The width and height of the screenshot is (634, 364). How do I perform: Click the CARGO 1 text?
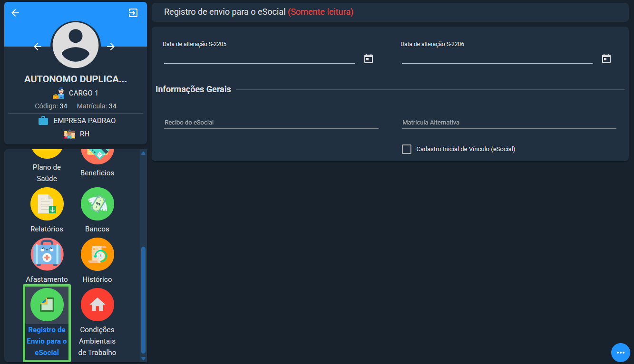coord(84,93)
